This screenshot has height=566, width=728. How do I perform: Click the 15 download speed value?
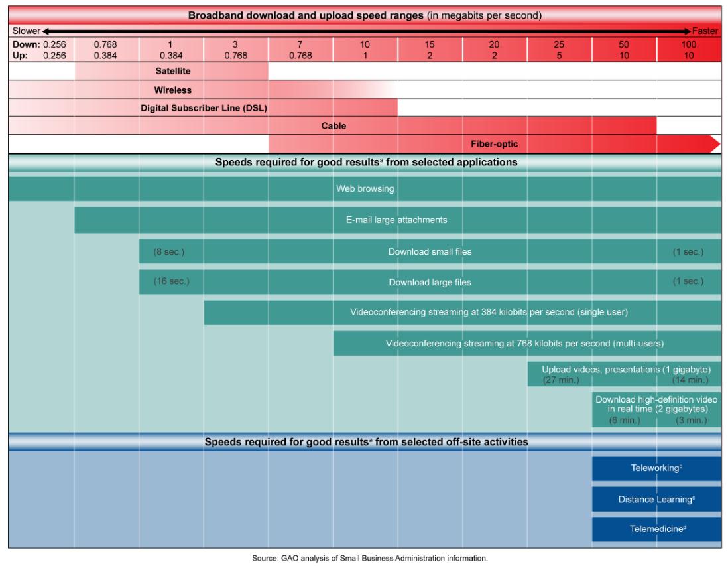click(430, 44)
